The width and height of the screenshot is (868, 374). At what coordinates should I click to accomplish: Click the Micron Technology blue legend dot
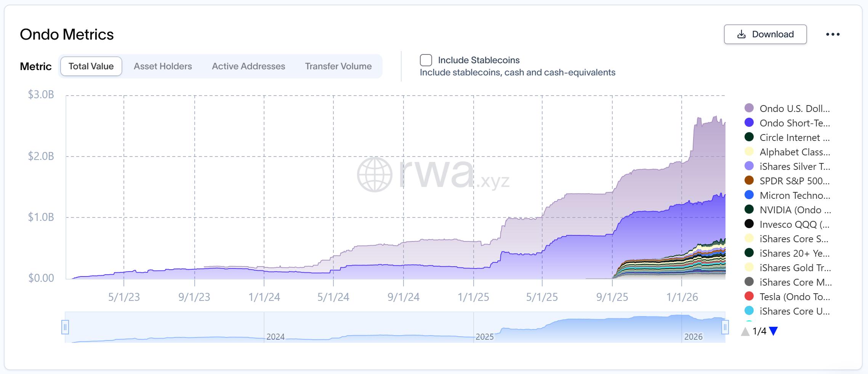click(749, 195)
